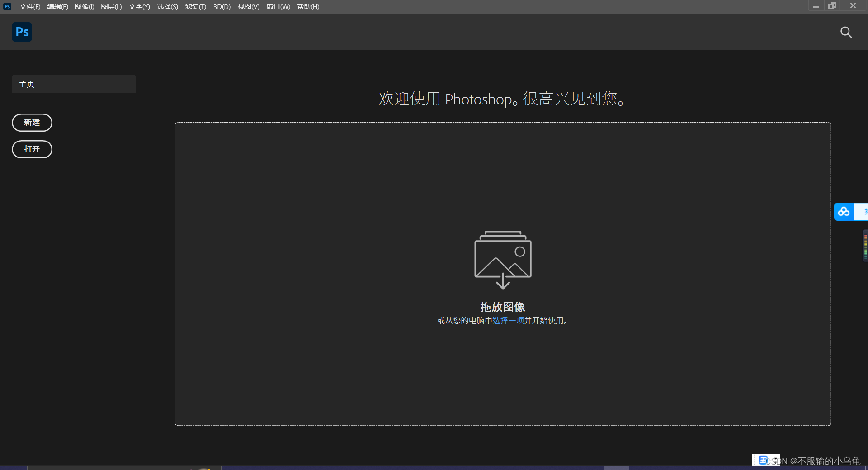Open the 编辑(E) menu

pos(57,7)
